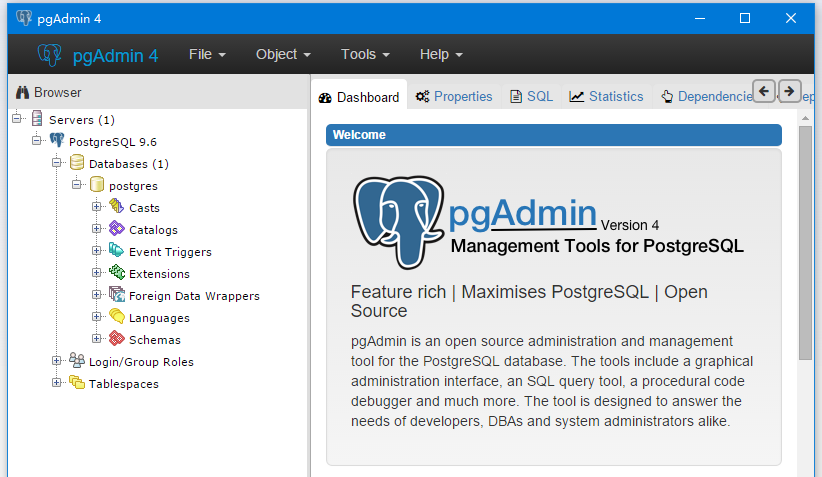This screenshot has height=477, width=822.
Task: Expand the Schemas node
Action: 96,339
